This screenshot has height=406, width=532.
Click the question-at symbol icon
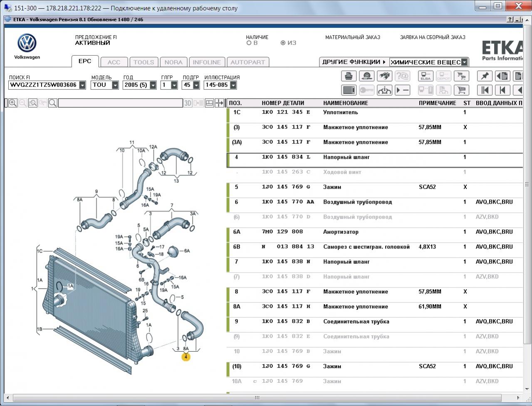[402, 76]
